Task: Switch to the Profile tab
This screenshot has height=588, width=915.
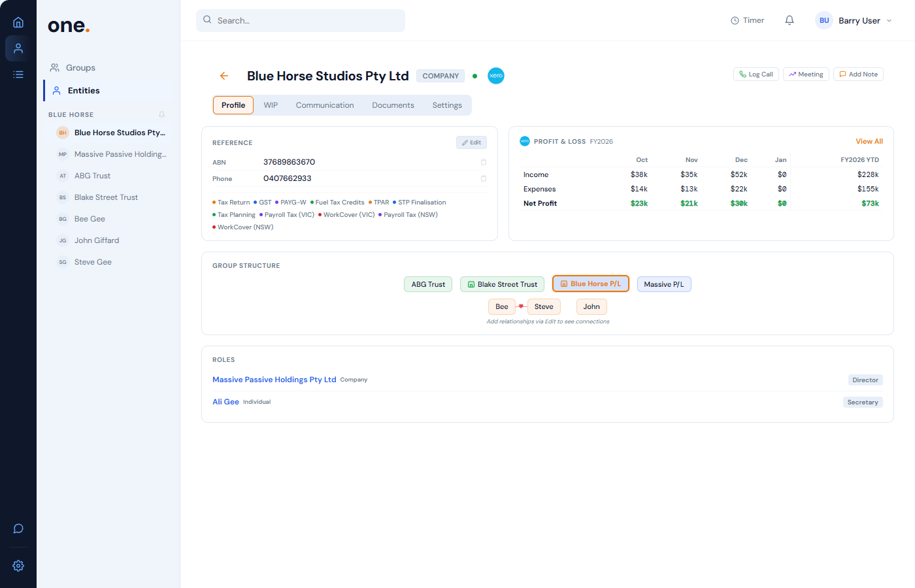Action: click(233, 105)
